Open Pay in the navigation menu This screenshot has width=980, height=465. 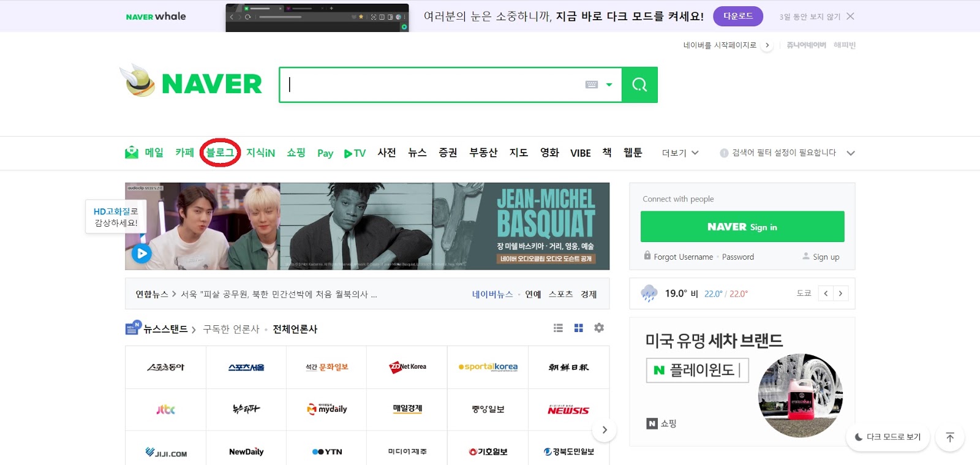[x=325, y=153]
